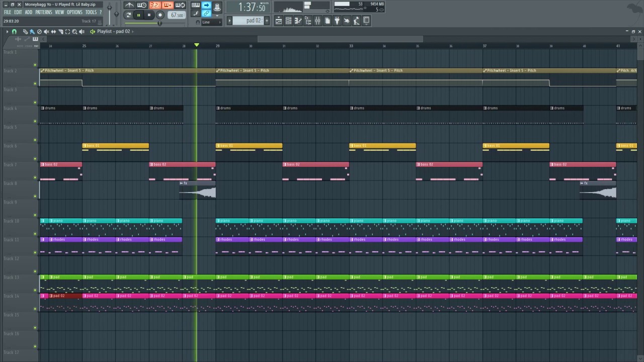644x362 pixels.
Task: Open bass 01 clip menu at bar 25
Action: (x=85, y=146)
